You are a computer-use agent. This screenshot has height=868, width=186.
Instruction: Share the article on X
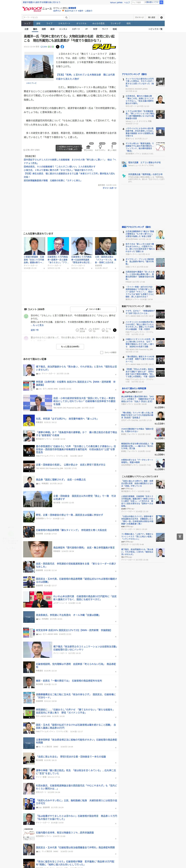pos(57,47)
